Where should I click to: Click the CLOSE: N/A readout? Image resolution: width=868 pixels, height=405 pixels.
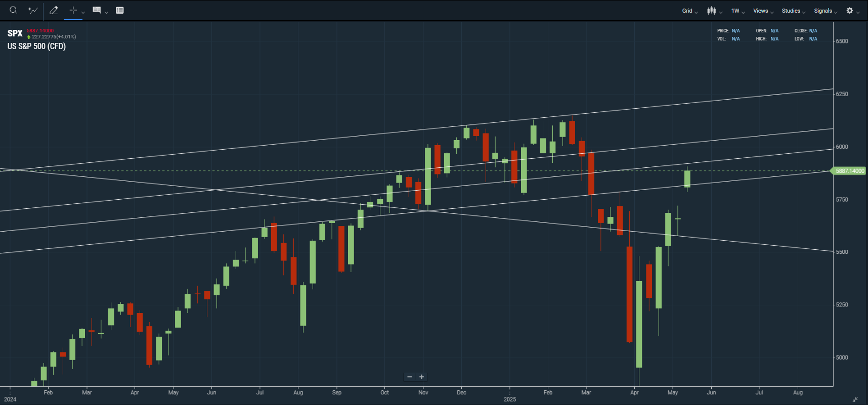pos(806,31)
